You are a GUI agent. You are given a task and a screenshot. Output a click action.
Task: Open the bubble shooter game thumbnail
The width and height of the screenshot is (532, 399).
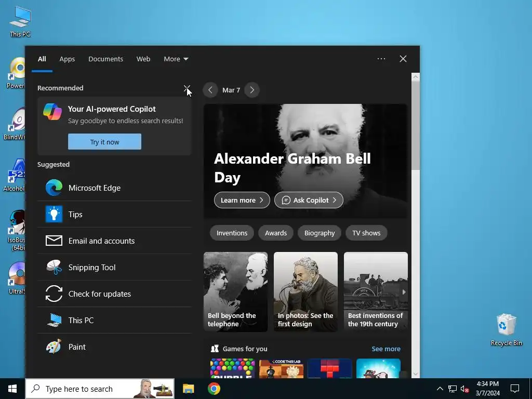[232, 368]
